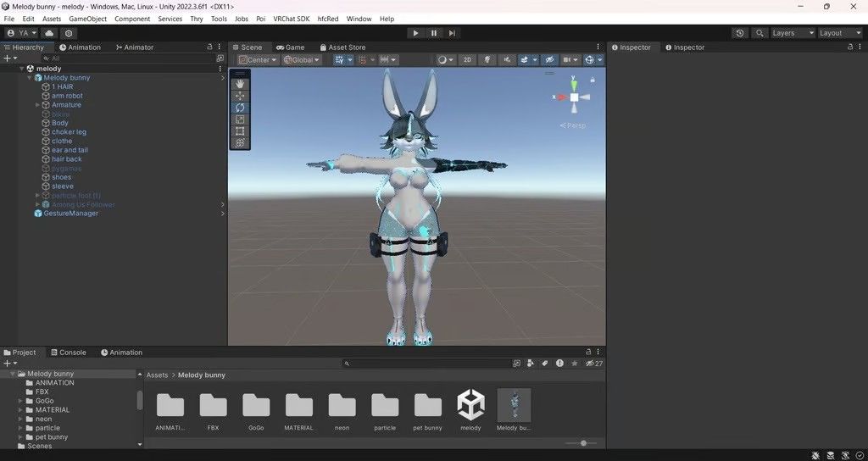Expand Armature object in Hierarchy
Screen dimensions: 868x461
37,105
